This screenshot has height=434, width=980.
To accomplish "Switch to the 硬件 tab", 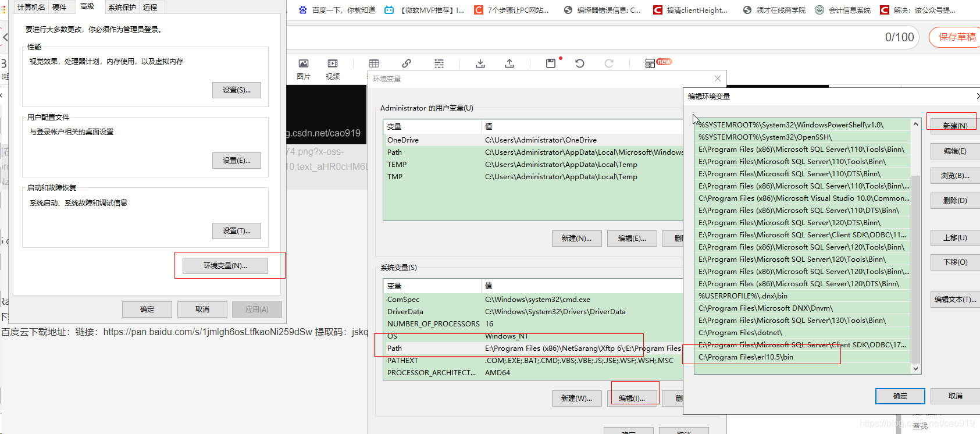I will (59, 7).
